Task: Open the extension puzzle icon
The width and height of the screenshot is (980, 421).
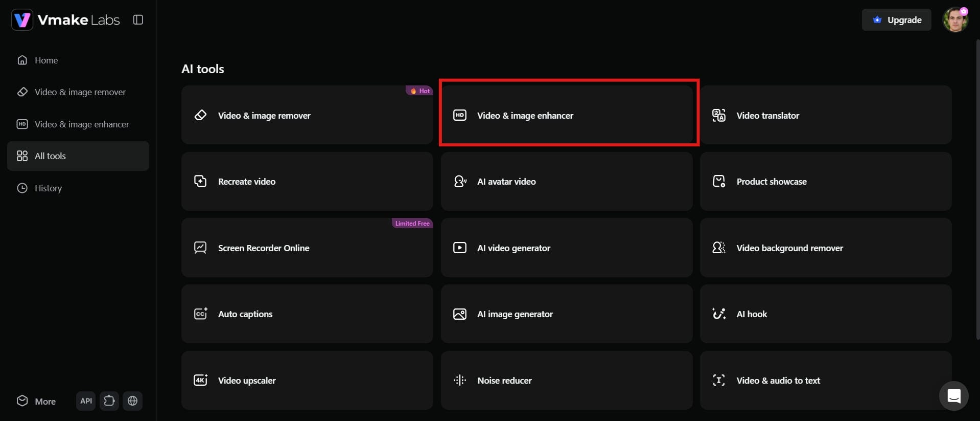Action: click(x=109, y=401)
